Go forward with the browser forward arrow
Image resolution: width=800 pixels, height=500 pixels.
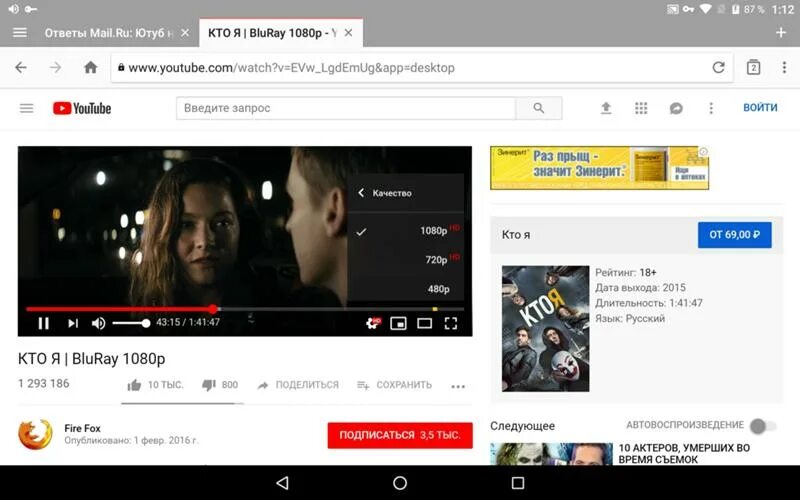coord(55,67)
